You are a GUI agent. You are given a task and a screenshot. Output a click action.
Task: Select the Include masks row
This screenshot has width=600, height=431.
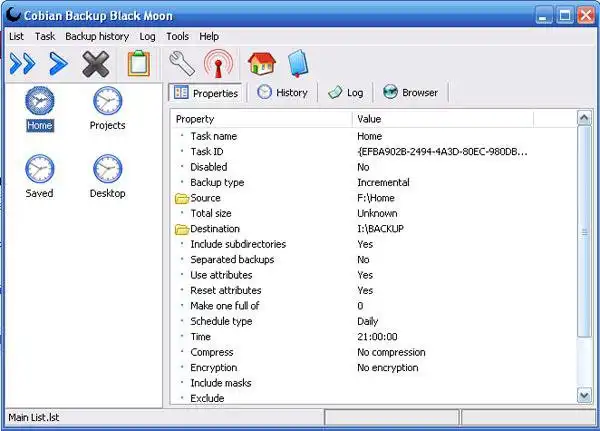pyautogui.click(x=375, y=383)
